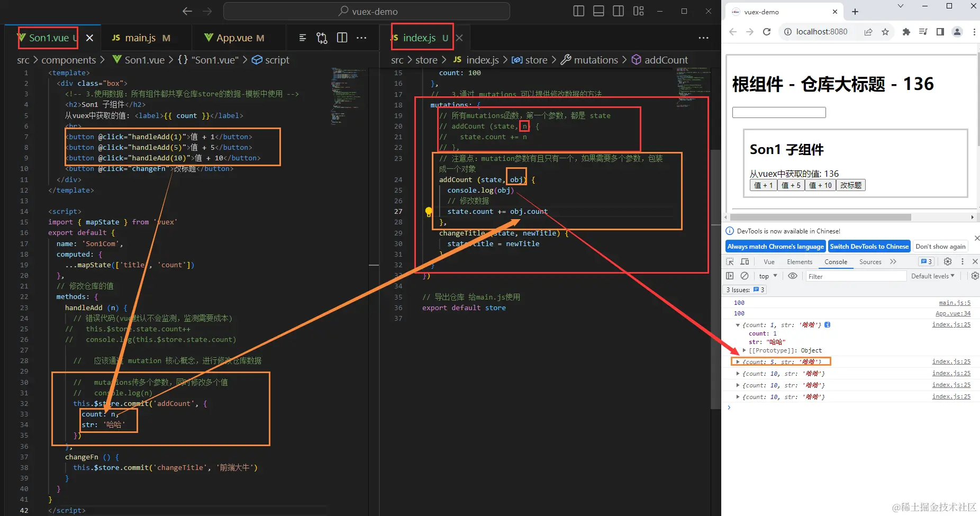The image size is (980, 516).
Task: Toggle the Chrome side panel
Action: pyautogui.click(x=940, y=32)
